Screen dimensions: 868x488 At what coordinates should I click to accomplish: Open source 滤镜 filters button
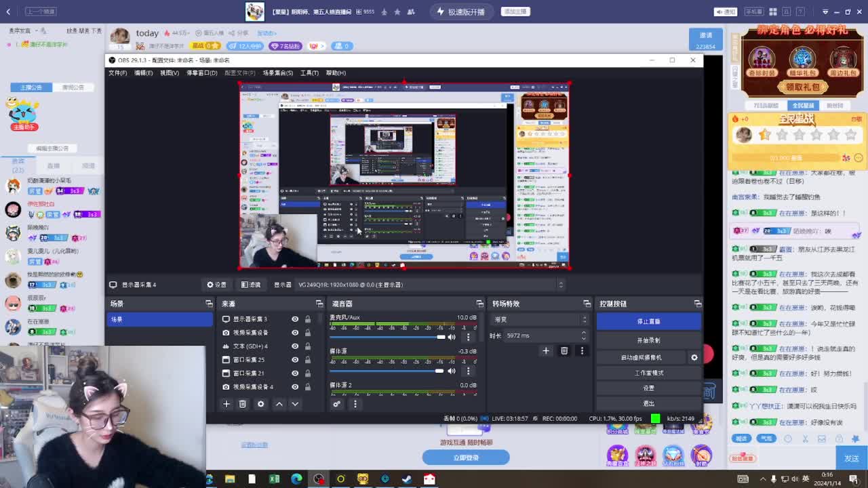click(x=251, y=285)
